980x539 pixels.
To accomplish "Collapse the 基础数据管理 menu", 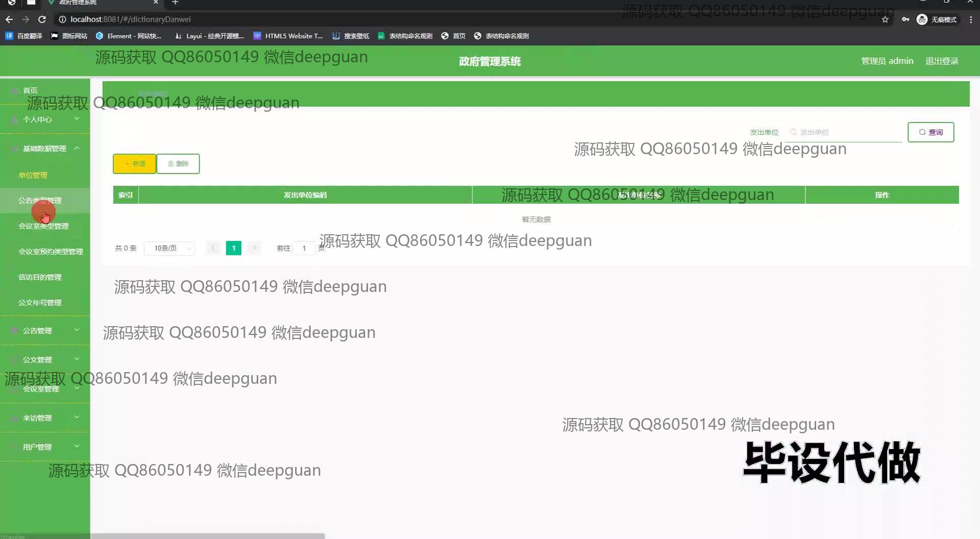I will [x=45, y=149].
